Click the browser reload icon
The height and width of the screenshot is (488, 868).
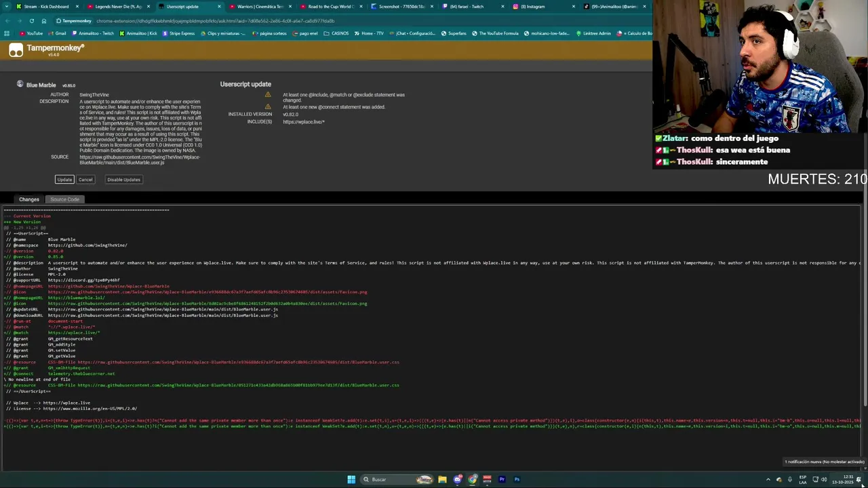pyautogui.click(x=31, y=21)
